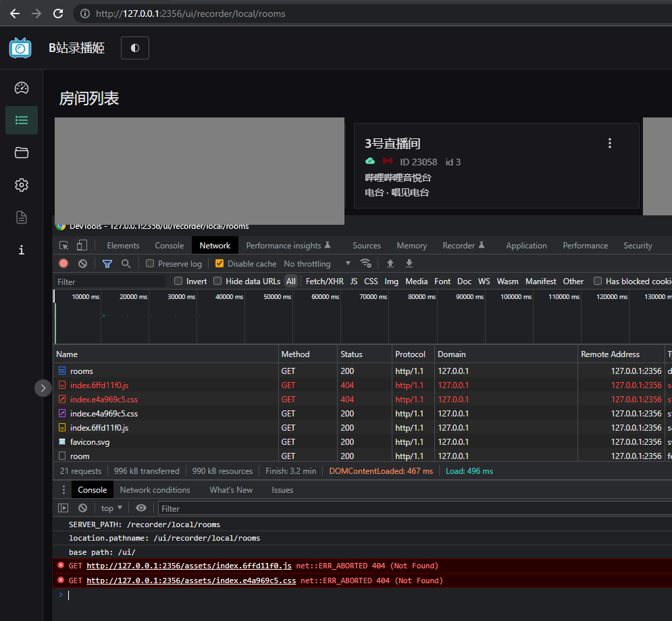Open the top frame context dropdown in Console
Image resolution: width=672 pixels, height=621 pixels.
coord(110,508)
